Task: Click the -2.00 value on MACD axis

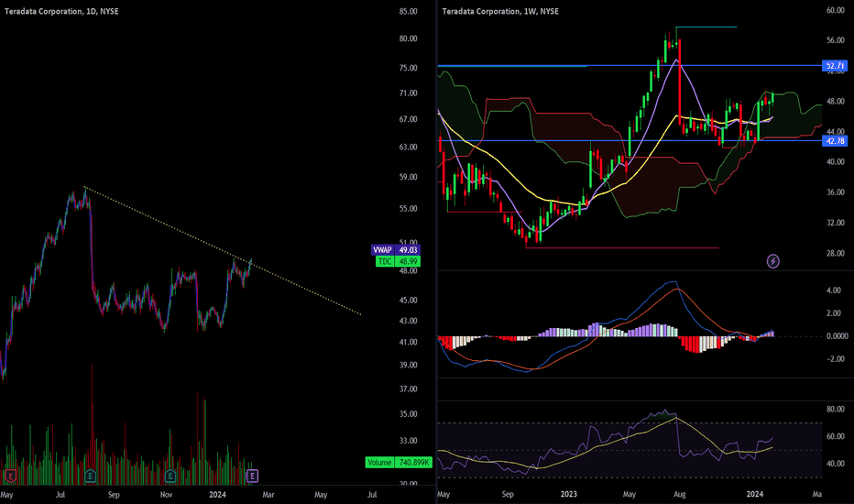Action: tap(836, 359)
